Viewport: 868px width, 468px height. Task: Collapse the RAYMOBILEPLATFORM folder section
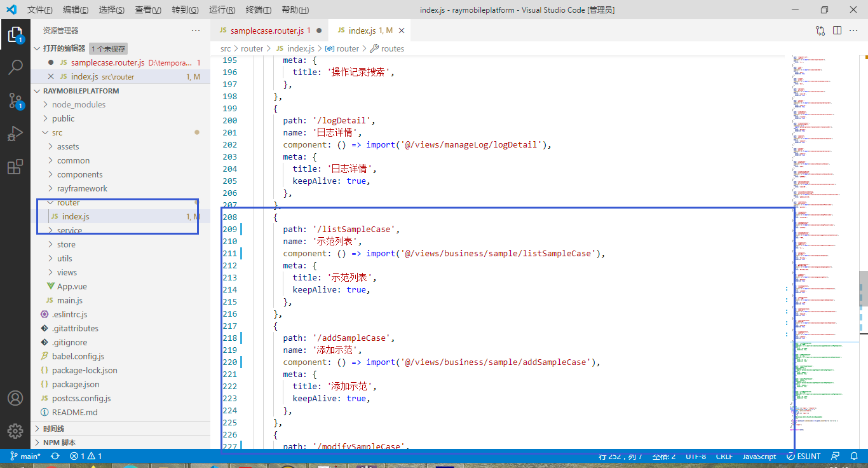(121, 91)
